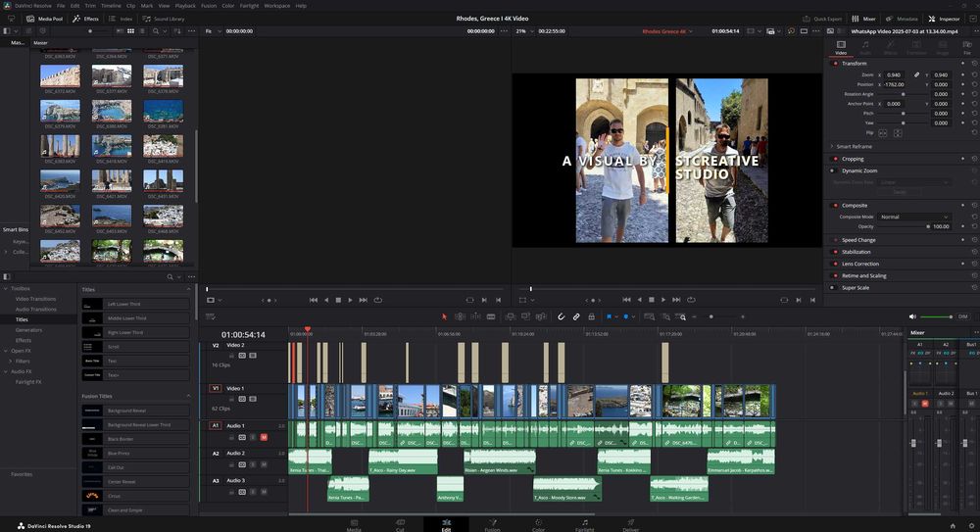The image size is (980, 532).
Task: Click the zoom link chain in Transform
Action: click(x=917, y=74)
